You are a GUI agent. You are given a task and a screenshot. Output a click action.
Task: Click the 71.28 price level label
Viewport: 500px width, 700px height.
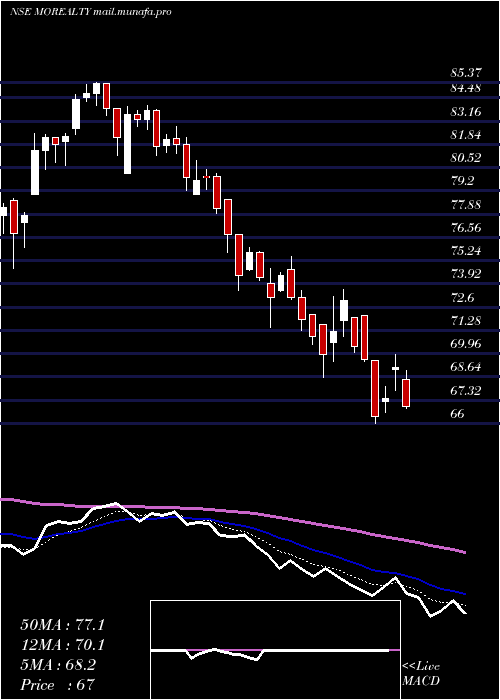pos(466,321)
